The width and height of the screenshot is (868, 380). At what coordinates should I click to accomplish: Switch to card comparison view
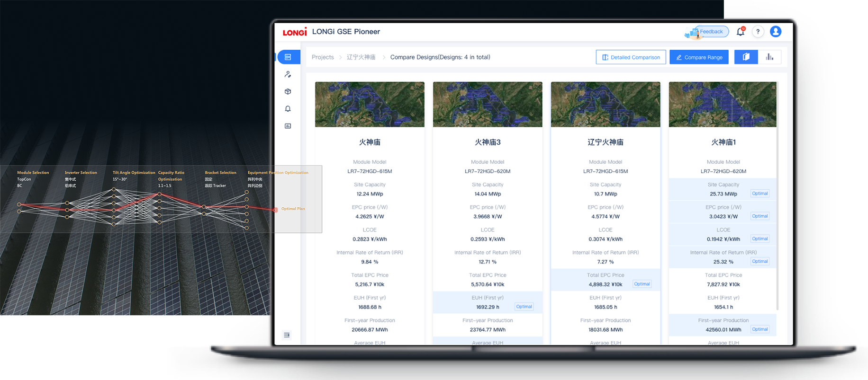(x=746, y=57)
